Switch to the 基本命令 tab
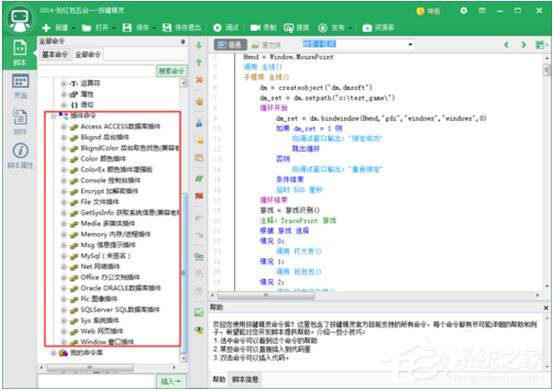This screenshot has height=391, width=553. 55,54
